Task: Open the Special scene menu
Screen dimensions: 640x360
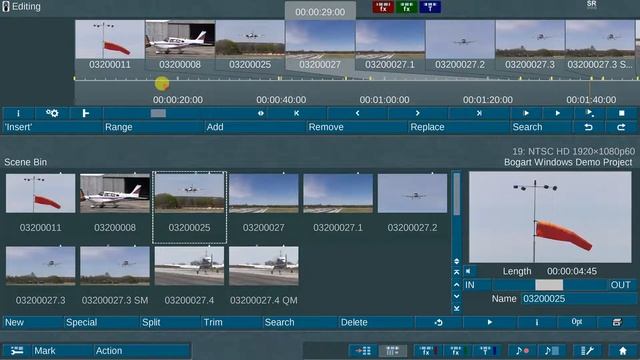Action: pyautogui.click(x=102, y=322)
